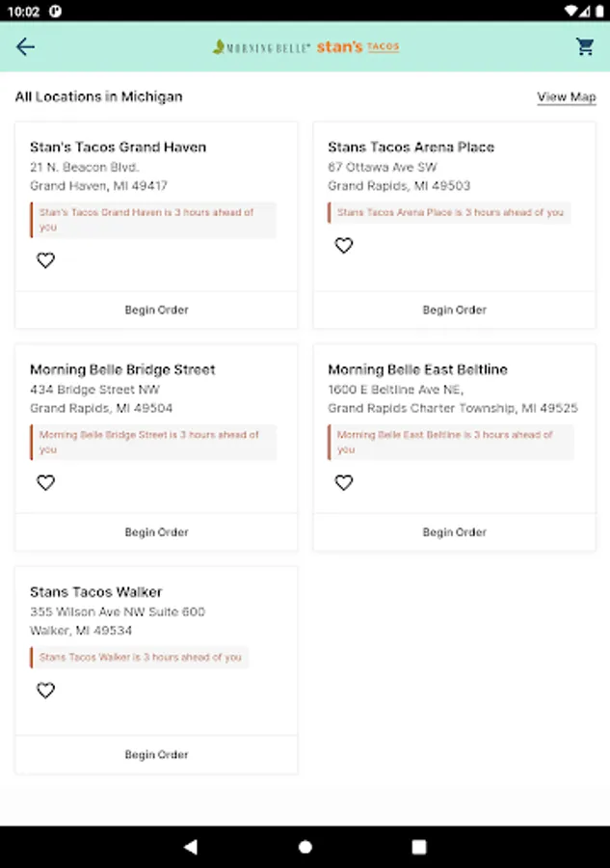This screenshot has width=610, height=868.
Task: Open View Map link
Action: pos(566,97)
